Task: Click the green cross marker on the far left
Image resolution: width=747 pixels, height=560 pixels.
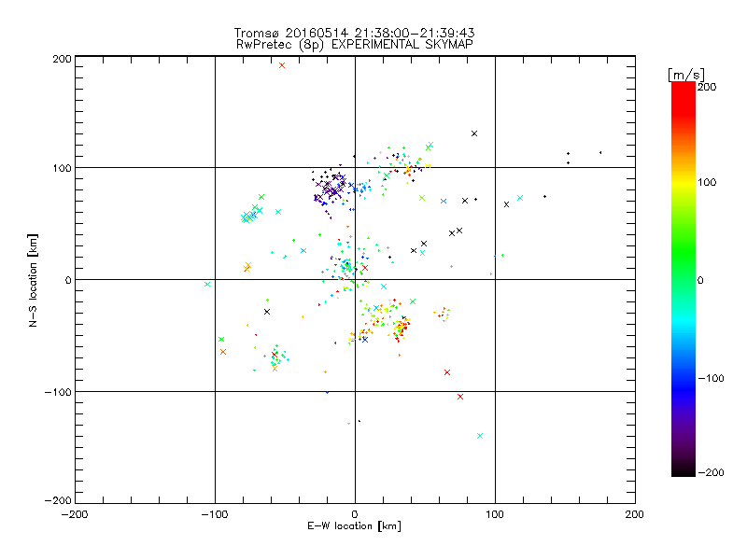Action: click(x=207, y=285)
